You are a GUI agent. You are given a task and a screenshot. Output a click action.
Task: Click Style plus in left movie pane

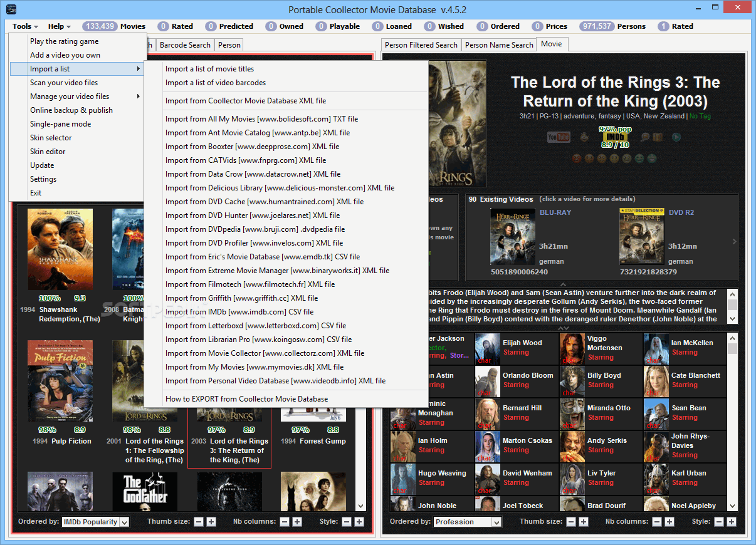point(359,522)
